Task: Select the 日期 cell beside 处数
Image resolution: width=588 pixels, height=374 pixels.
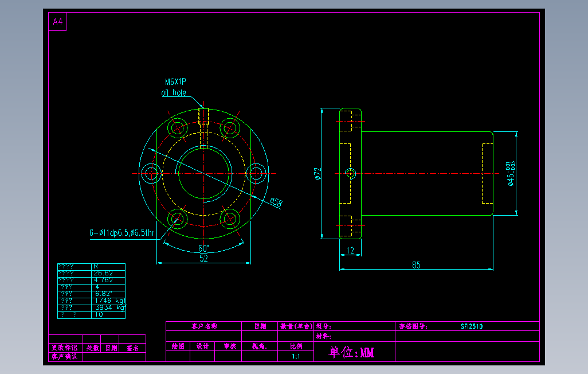Action: point(111,348)
